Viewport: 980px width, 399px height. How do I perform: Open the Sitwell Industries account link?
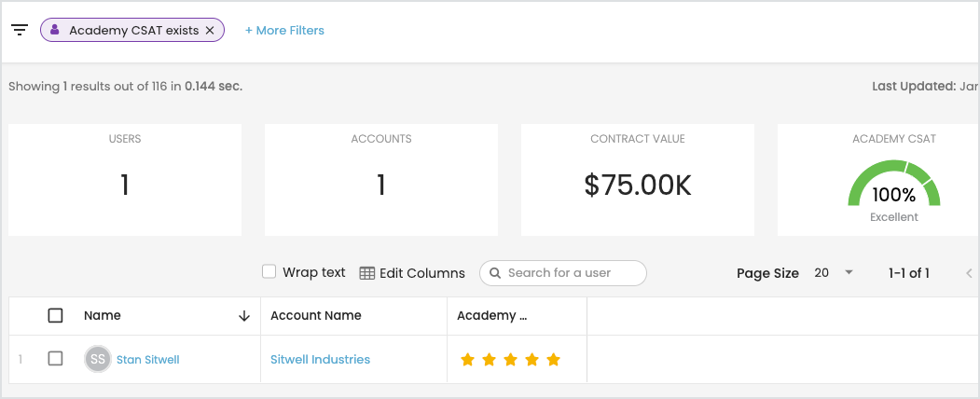coord(320,360)
